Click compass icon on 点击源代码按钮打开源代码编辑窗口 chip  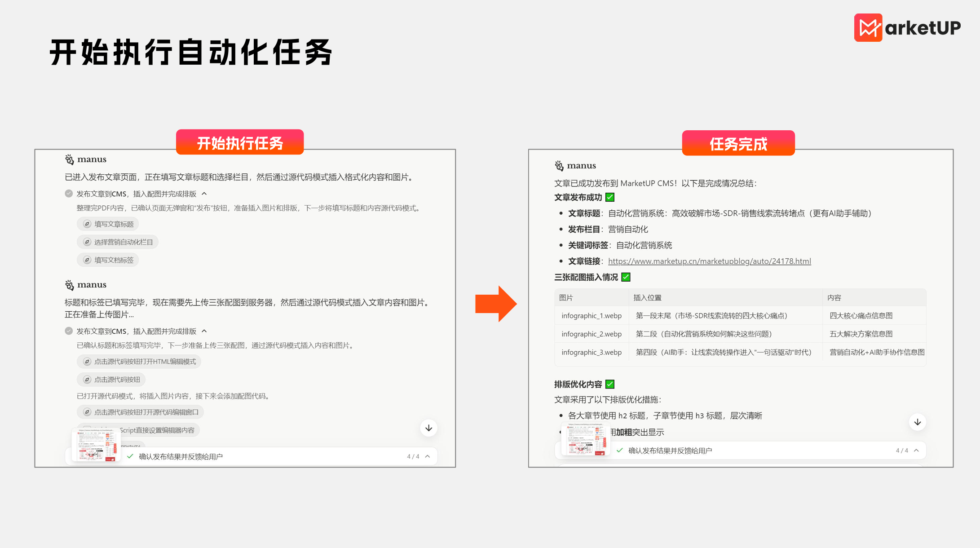click(87, 412)
